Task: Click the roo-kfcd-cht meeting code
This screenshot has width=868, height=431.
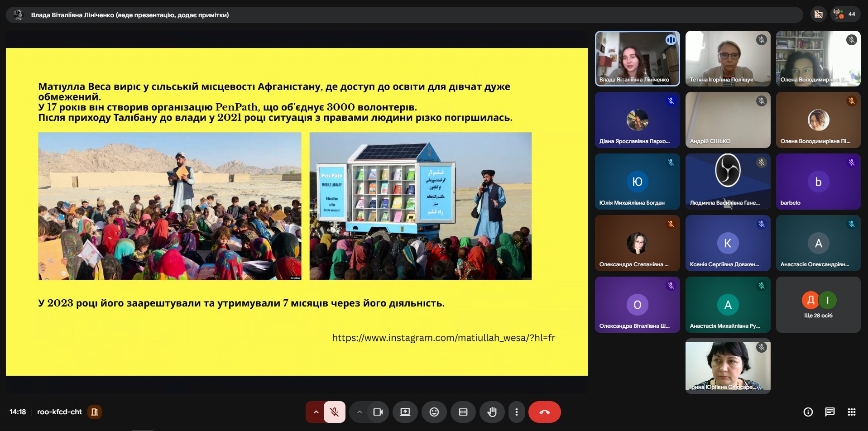Action: click(59, 412)
